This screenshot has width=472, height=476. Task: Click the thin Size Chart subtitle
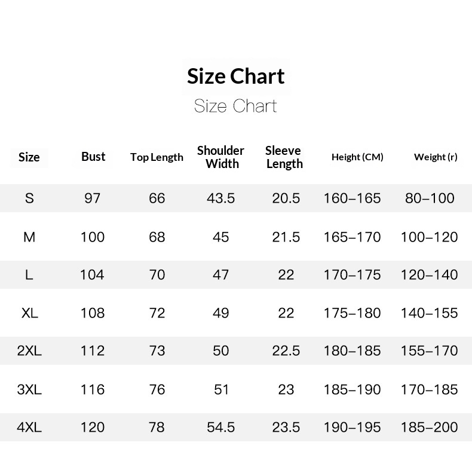click(236, 106)
